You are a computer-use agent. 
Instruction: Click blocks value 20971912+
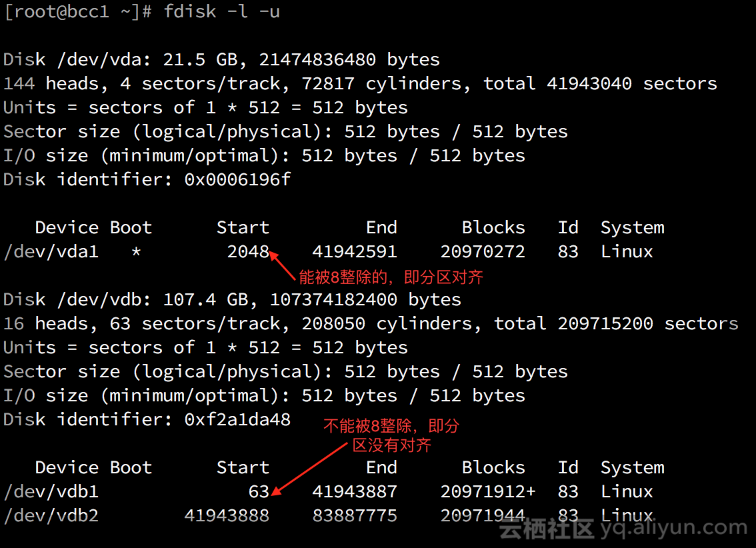click(x=488, y=491)
